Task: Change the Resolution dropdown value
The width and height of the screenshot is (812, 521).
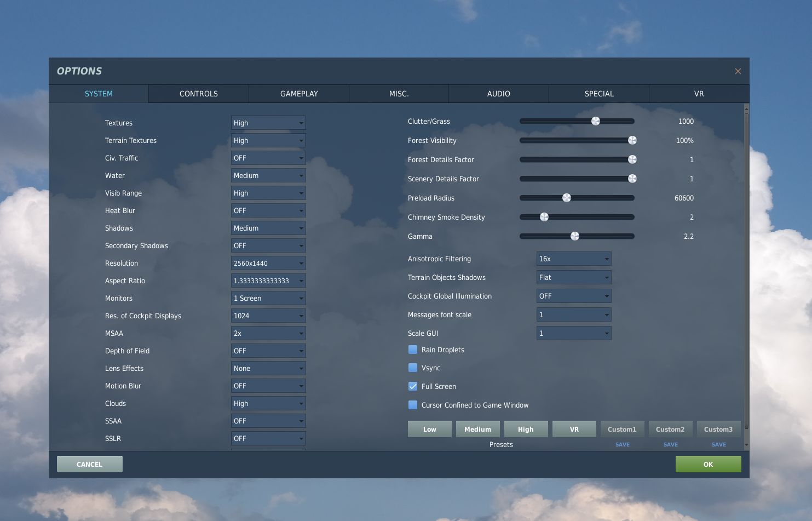Action: [268, 263]
